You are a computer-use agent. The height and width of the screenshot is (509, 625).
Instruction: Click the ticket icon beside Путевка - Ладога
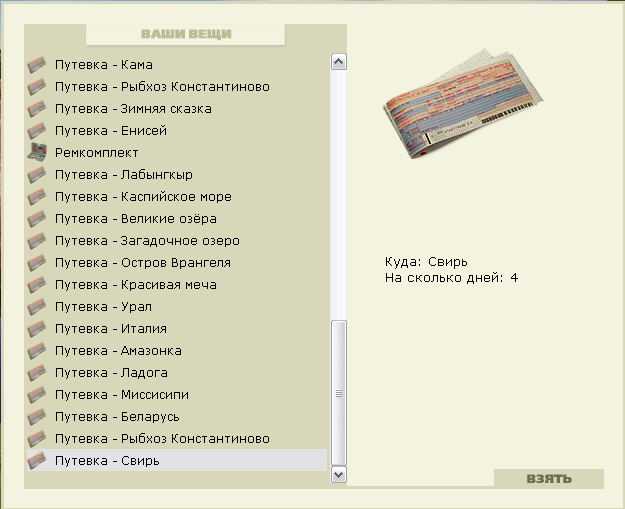click(x=37, y=372)
